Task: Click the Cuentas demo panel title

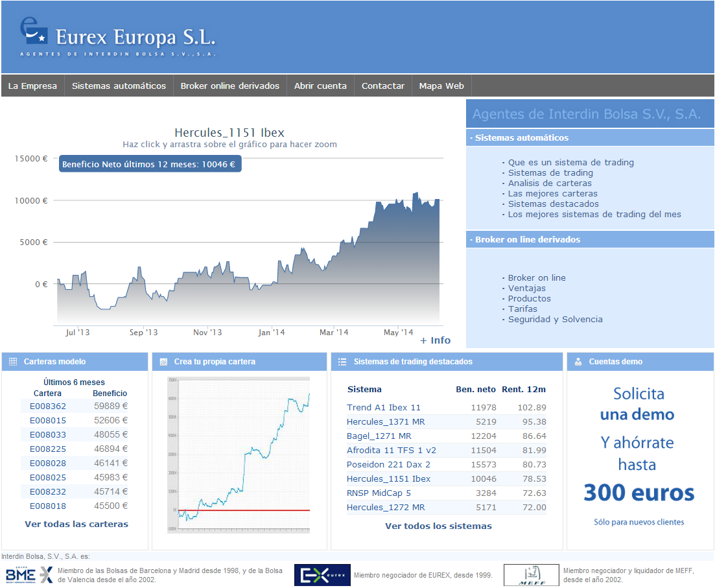Action: (616, 362)
